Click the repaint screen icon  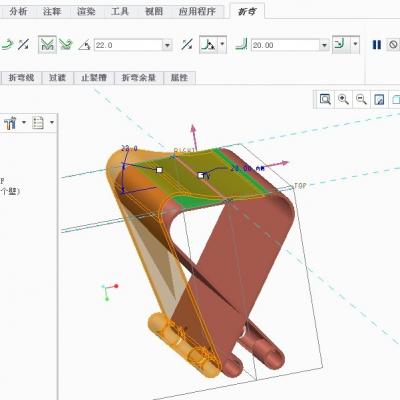click(379, 99)
